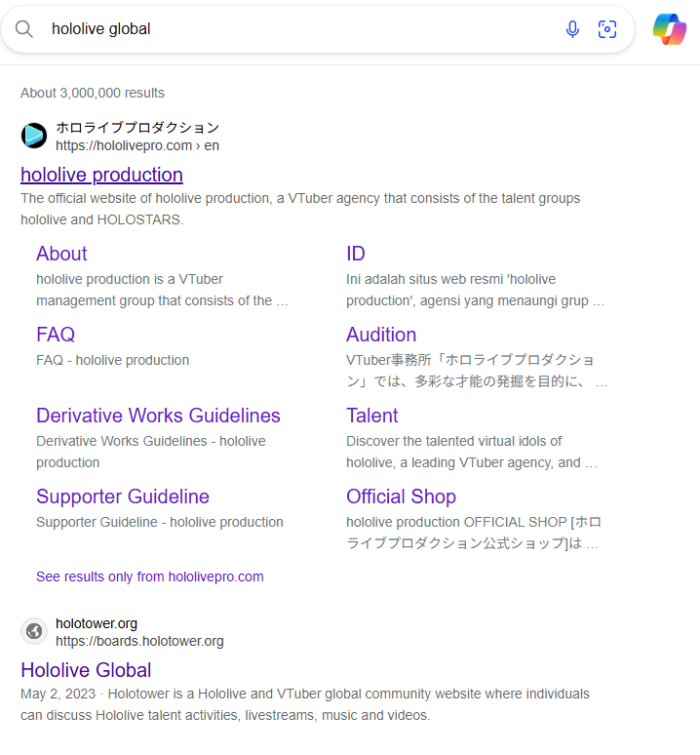This screenshot has width=700, height=755.
Task: Click the Derivative Works Guidelines description snippet
Action: pyautogui.click(x=150, y=452)
